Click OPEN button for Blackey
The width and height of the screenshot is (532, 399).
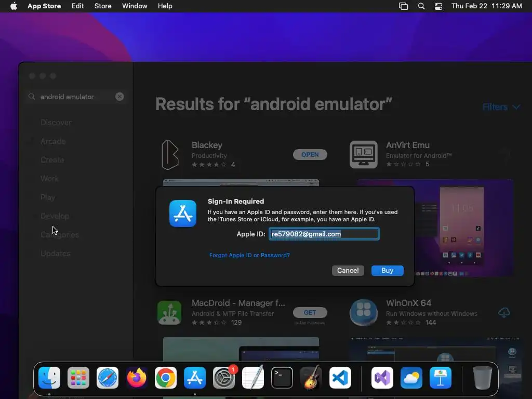[x=310, y=155]
